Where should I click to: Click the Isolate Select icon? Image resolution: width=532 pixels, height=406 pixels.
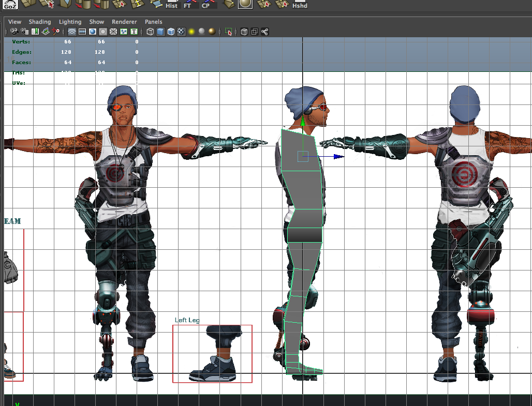[229, 32]
